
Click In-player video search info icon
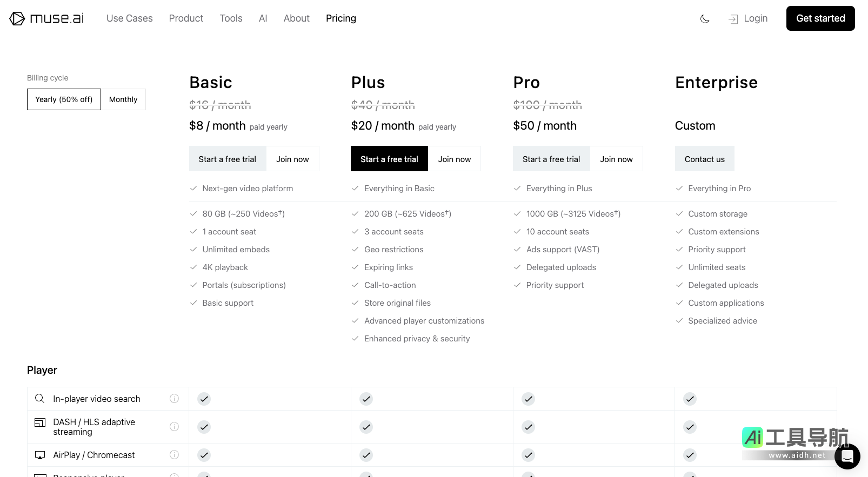coord(174,399)
